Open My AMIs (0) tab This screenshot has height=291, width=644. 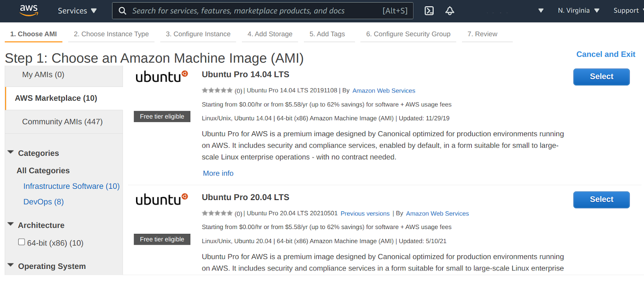click(x=64, y=75)
